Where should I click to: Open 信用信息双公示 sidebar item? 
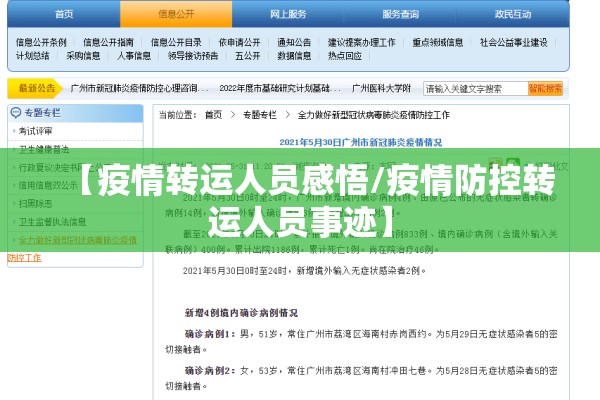[x=48, y=186]
